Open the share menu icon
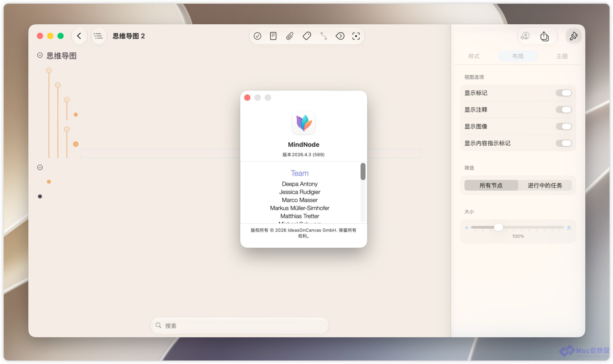The width and height of the screenshot is (613, 364). 544,36
